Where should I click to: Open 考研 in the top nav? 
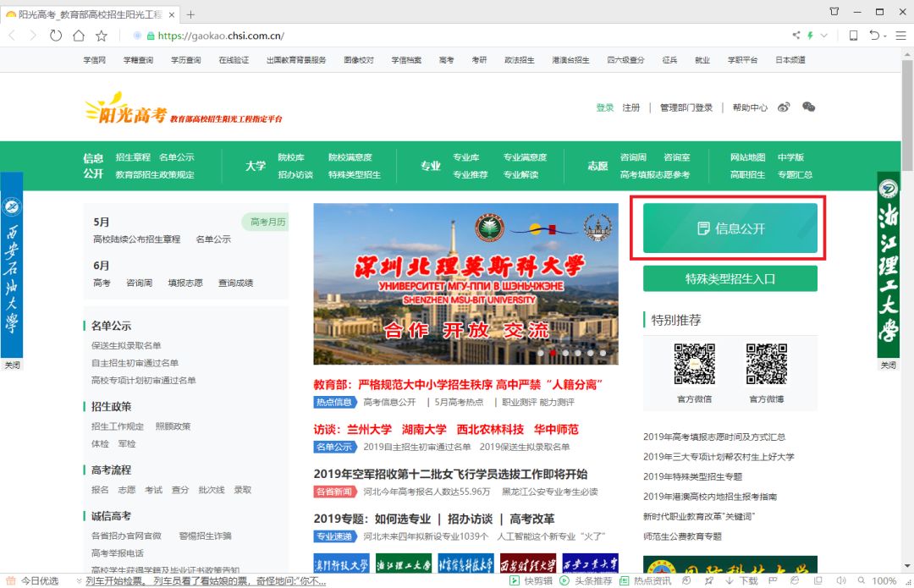click(x=479, y=60)
